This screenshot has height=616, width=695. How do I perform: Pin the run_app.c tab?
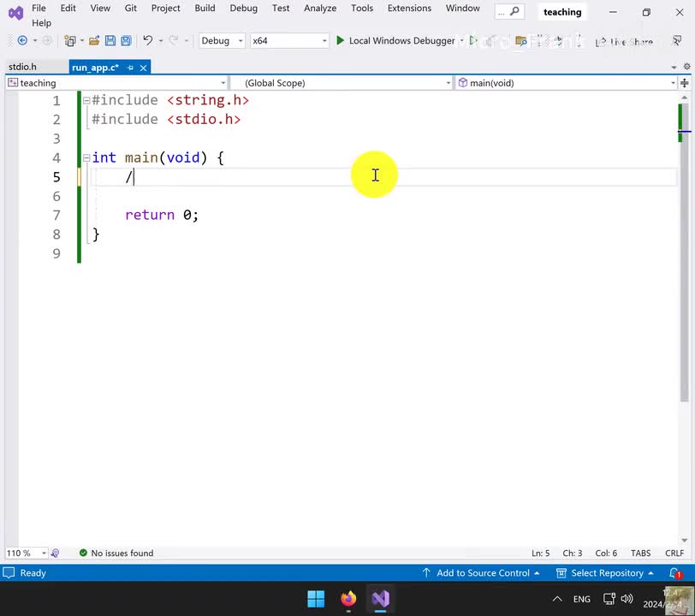130,68
